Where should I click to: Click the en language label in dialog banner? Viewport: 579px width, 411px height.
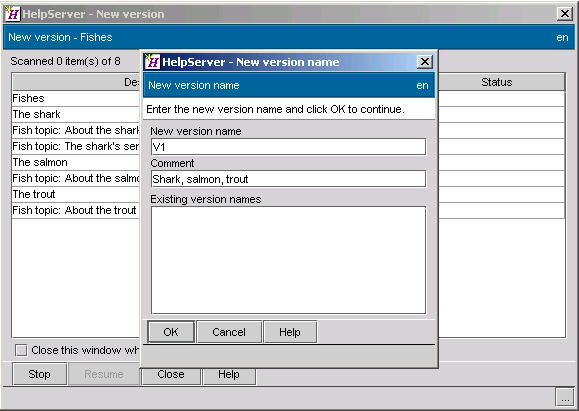[x=422, y=86]
